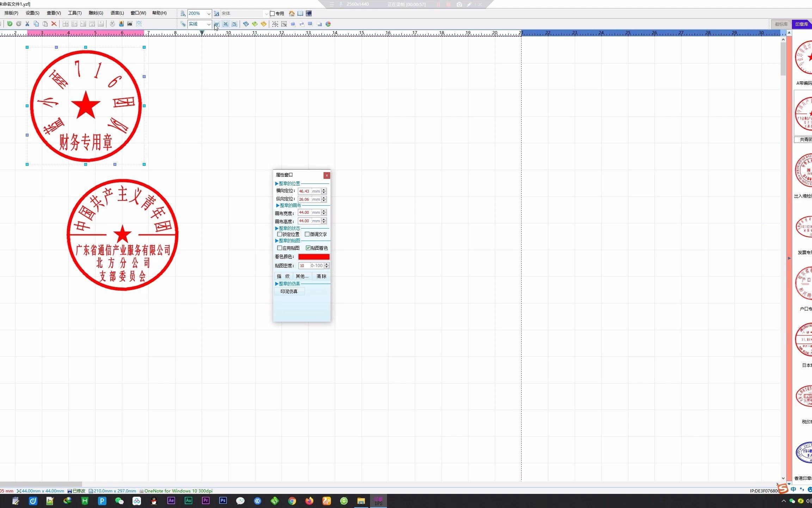Screen dimensions: 812x508
Task: Click the open book icon
Action: coord(300,13)
